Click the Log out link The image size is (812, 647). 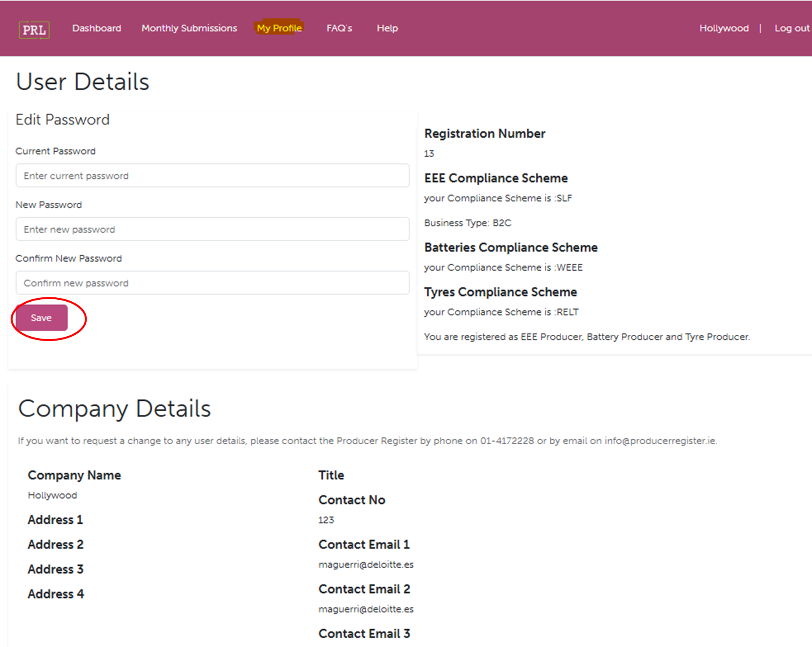point(792,28)
